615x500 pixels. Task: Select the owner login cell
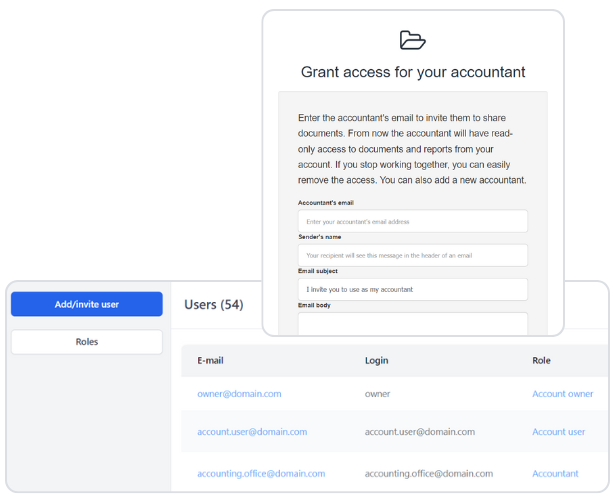pyautogui.click(x=377, y=394)
